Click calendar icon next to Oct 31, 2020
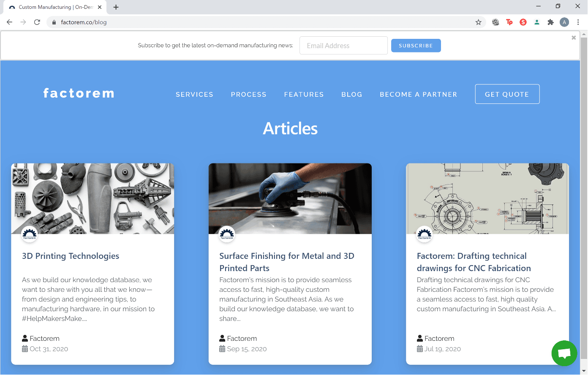This screenshot has width=588, height=375. coord(25,349)
